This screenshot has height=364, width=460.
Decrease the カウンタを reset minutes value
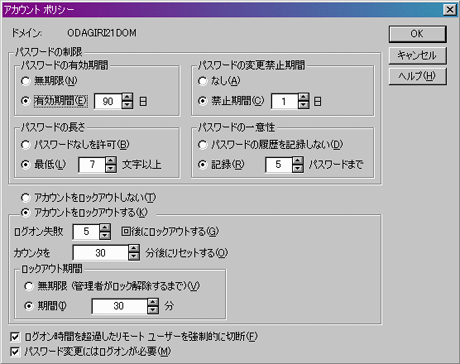134,256
